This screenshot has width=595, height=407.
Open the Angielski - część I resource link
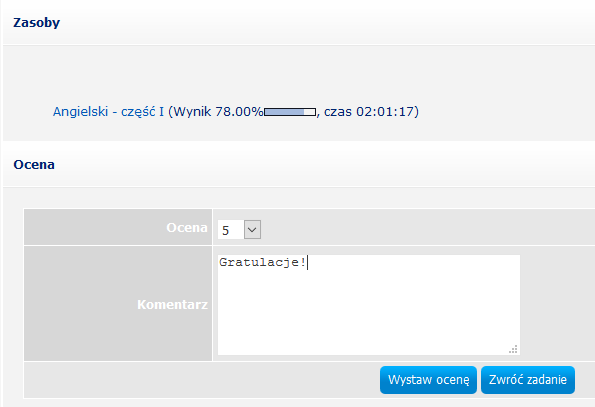[108, 112]
